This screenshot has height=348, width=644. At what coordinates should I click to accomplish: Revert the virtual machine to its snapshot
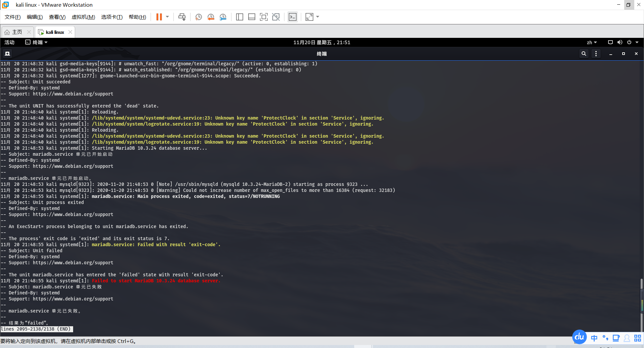coord(211,17)
